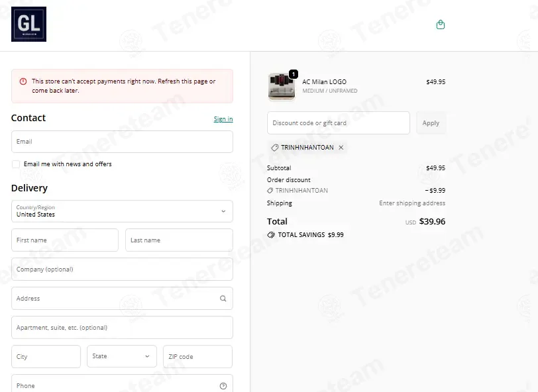Click the Sign in link
Image resolution: width=538 pixels, height=392 pixels.
(223, 119)
